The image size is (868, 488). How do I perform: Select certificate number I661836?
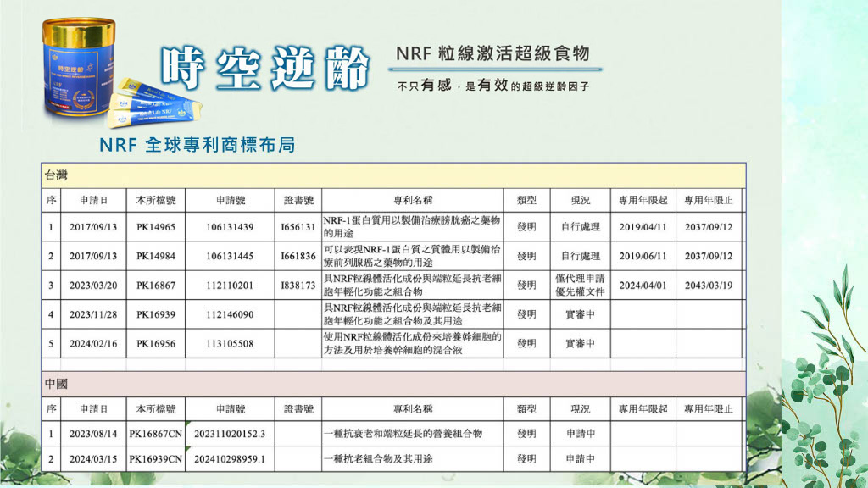coord(298,256)
